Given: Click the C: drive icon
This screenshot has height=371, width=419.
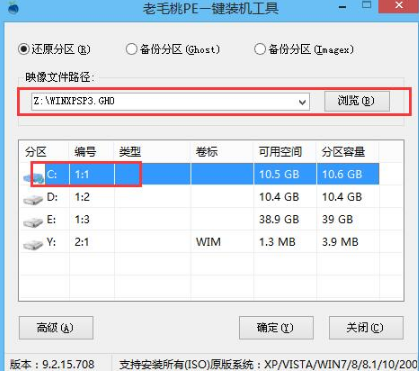Looking at the screenshot, I should (x=34, y=178).
